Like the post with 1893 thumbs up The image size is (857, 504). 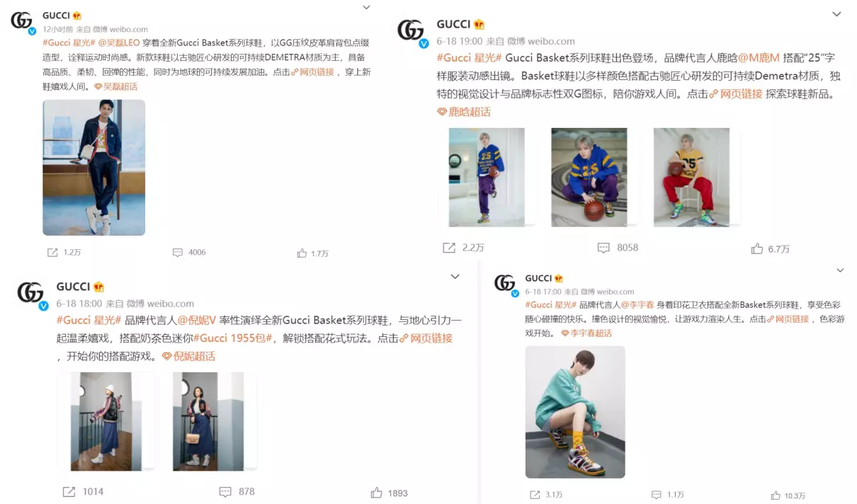[x=376, y=492]
